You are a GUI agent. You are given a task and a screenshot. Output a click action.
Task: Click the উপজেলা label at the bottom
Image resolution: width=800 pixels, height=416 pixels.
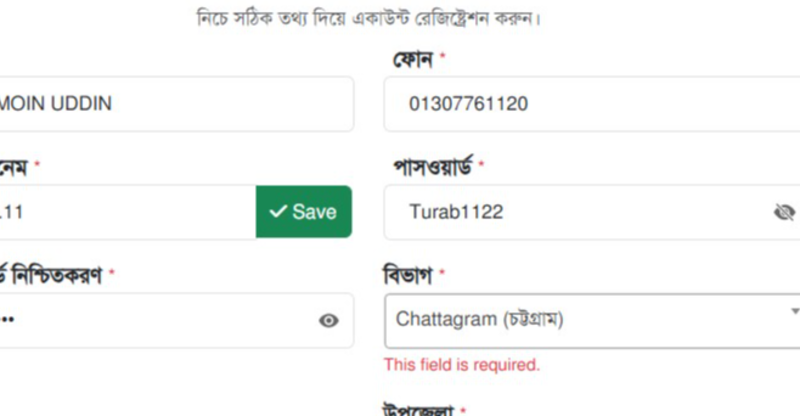(419, 410)
